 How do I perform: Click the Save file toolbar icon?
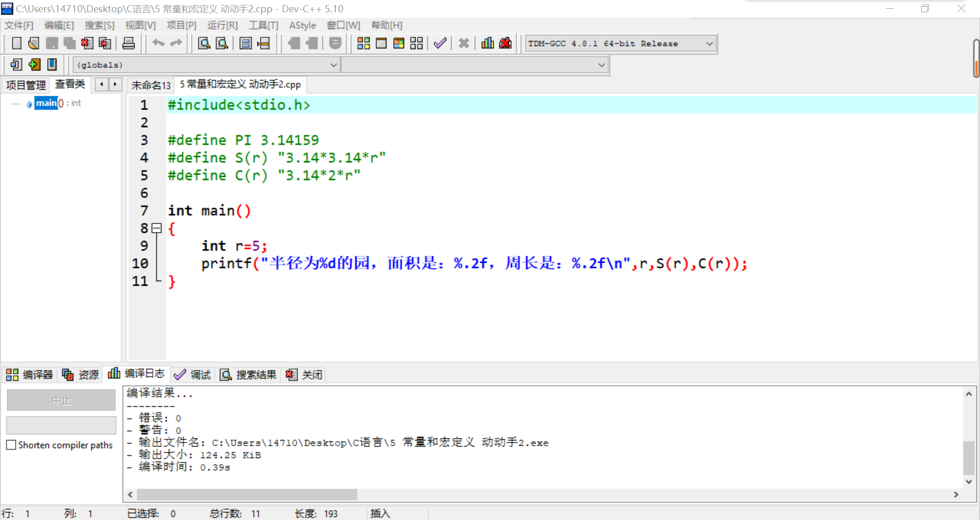(x=52, y=43)
